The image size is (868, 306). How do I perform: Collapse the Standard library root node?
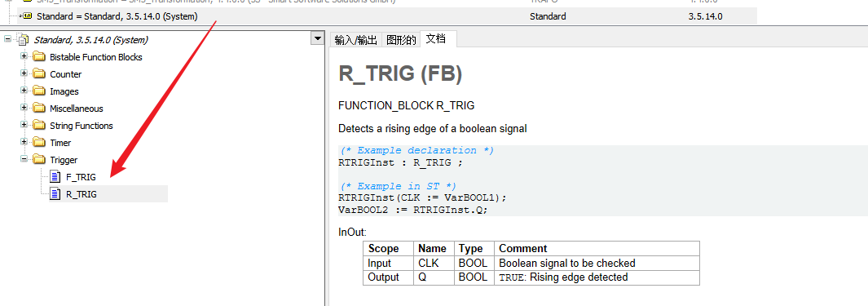[7, 39]
